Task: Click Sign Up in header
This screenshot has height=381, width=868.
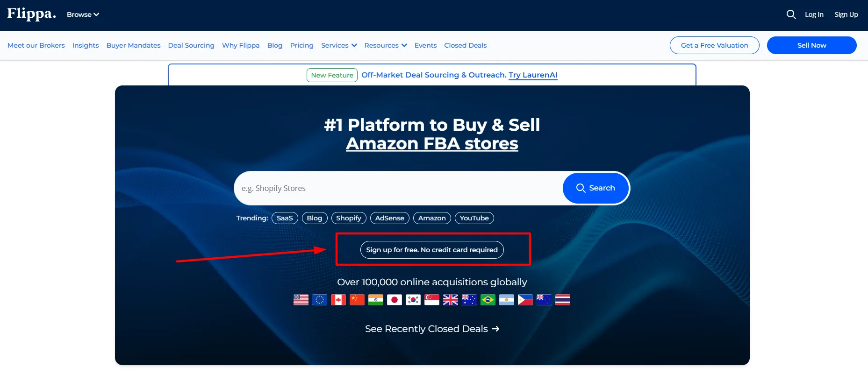Action: click(x=846, y=14)
